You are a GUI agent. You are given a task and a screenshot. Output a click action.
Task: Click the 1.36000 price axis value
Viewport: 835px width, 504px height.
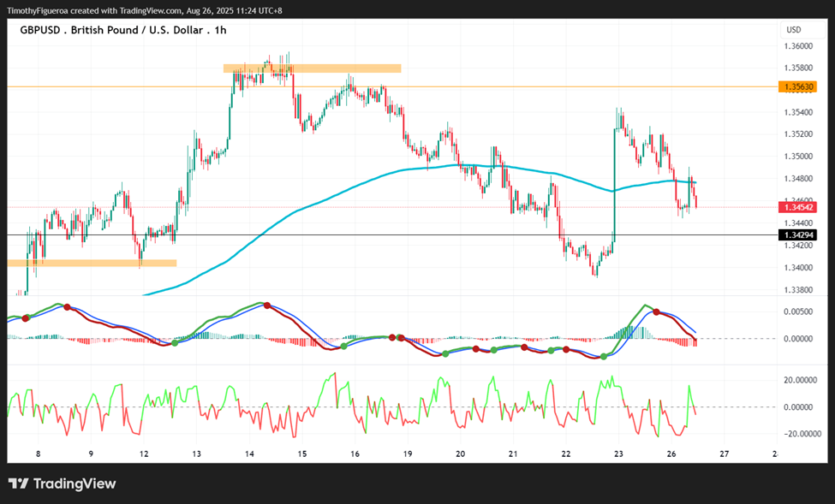(798, 46)
